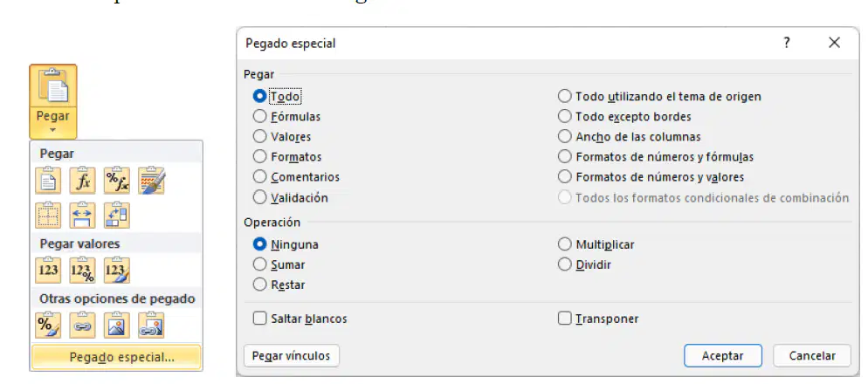
Task: Pick the keep source formatting paste icon
Action: [151, 181]
